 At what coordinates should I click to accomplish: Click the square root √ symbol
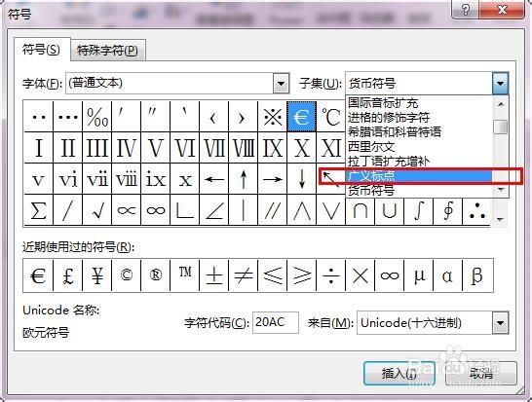click(x=97, y=210)
